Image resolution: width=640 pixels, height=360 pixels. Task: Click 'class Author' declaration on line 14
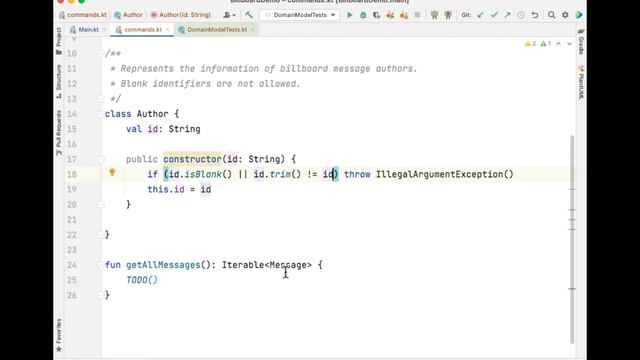click(x=136, y=114)
